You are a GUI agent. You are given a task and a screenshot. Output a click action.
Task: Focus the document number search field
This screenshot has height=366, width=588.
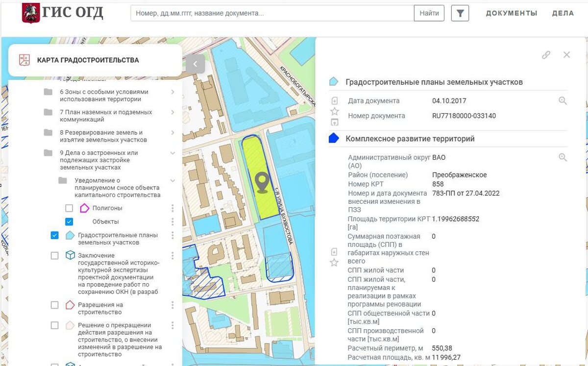(272, 13)
